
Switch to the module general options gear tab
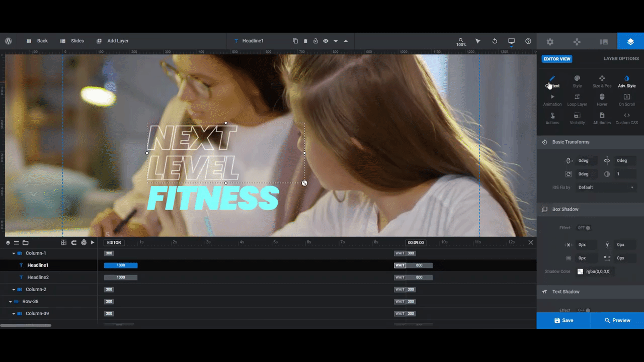(x=550, y=42)
